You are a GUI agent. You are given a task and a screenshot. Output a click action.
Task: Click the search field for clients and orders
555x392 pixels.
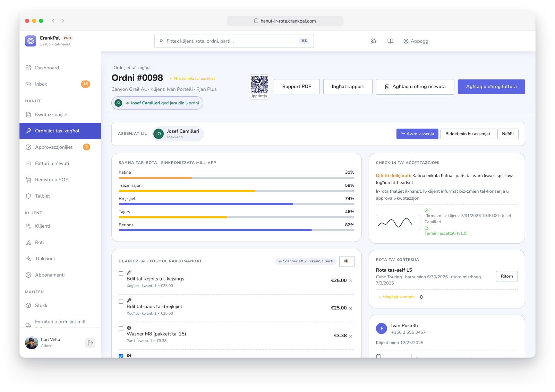[234, 41]
